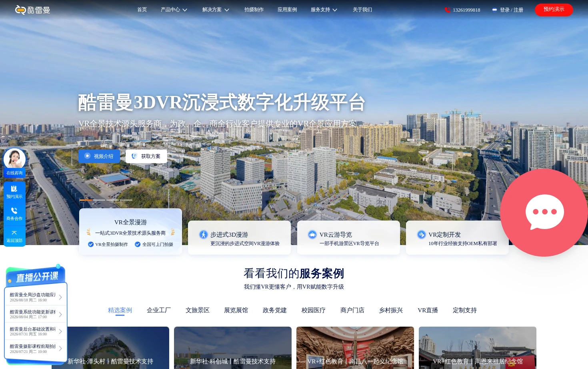The image size is (588, 369).
Task: Open 周恩来祖居纪念馆 case thumbnail
Action: (478, 348)
